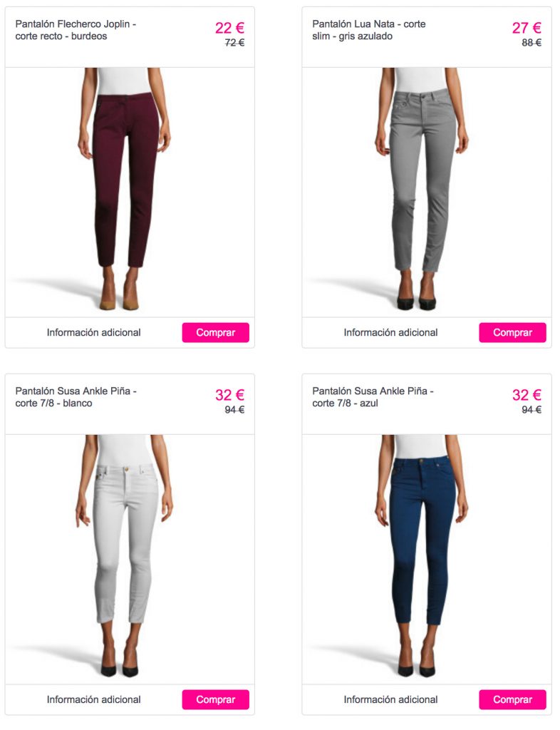Select title Pantalón Lua Nata corte slim
560x730 pixels.
click(369, 30)
